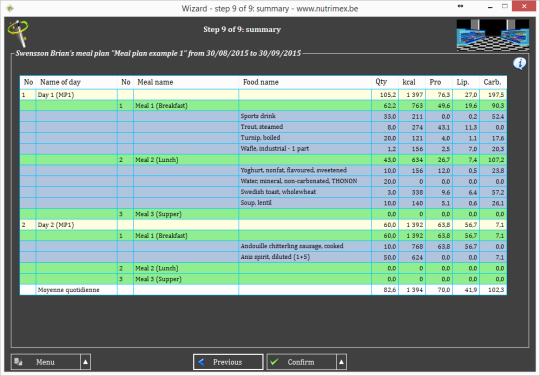Select 'Anis spirit, diluted (1+5)' row

pos(263,257)
